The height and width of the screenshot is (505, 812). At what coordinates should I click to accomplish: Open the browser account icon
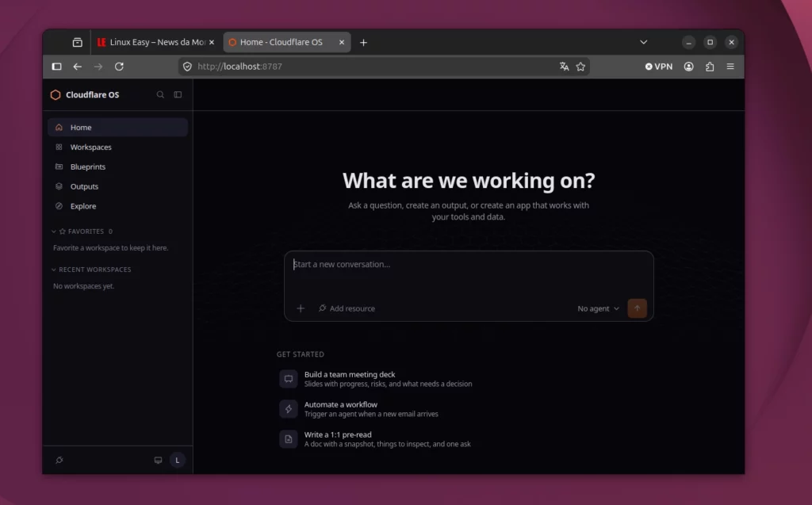point(688,67)
